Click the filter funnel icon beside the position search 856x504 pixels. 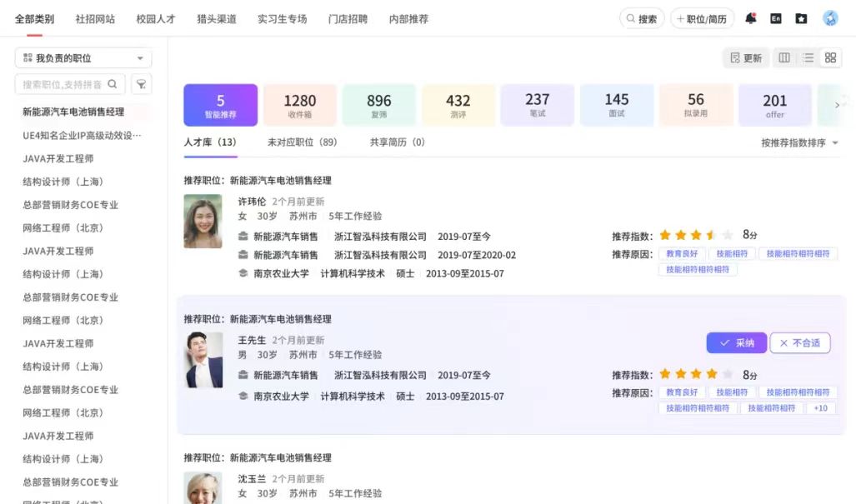[142, 84]
